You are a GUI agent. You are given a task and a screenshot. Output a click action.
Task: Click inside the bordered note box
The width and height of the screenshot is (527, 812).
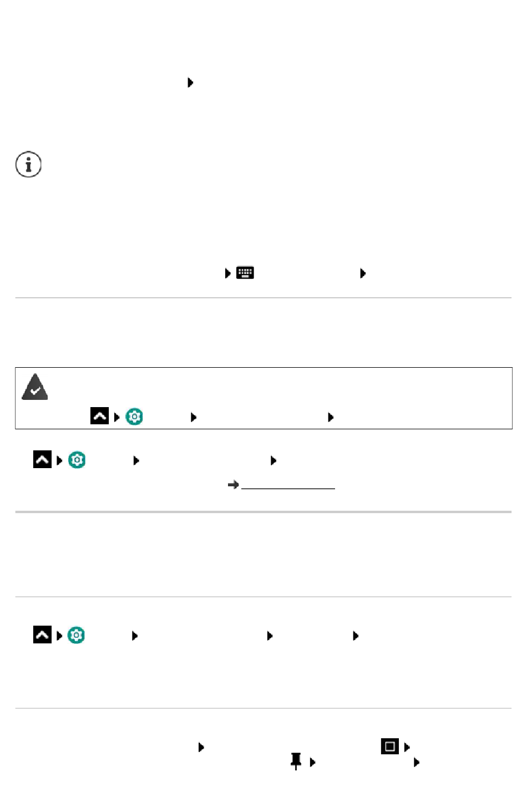[263, 398]
